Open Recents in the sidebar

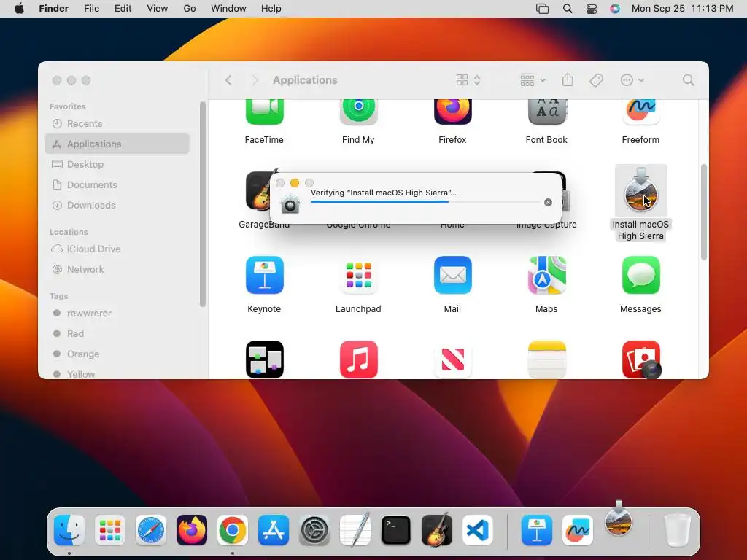pos(117,124)
